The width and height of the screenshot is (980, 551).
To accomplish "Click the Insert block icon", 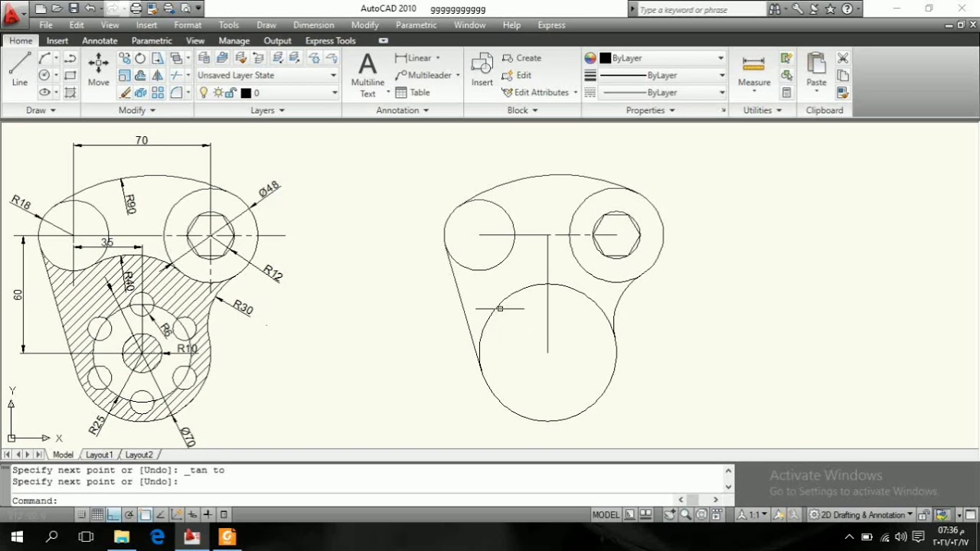I will pyautogui.click(x=482, y=69).
